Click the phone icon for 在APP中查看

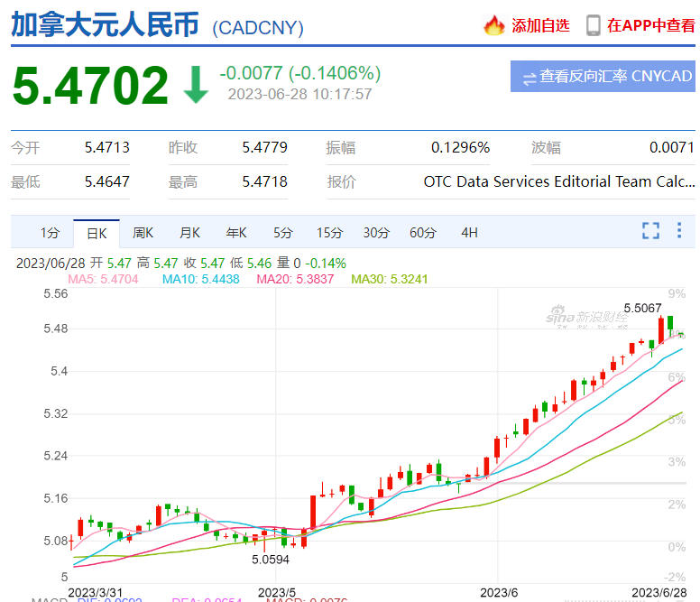tap(593, 25)
